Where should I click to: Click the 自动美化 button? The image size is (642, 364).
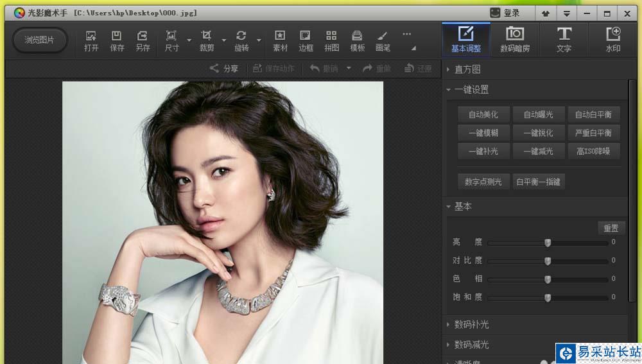[x=483, y=114]
